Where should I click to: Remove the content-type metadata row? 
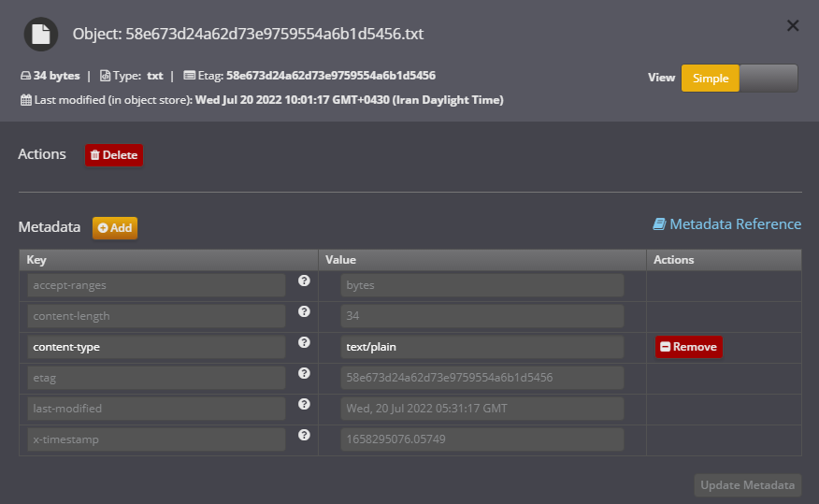pyautogui.click(x=688, y=347)
